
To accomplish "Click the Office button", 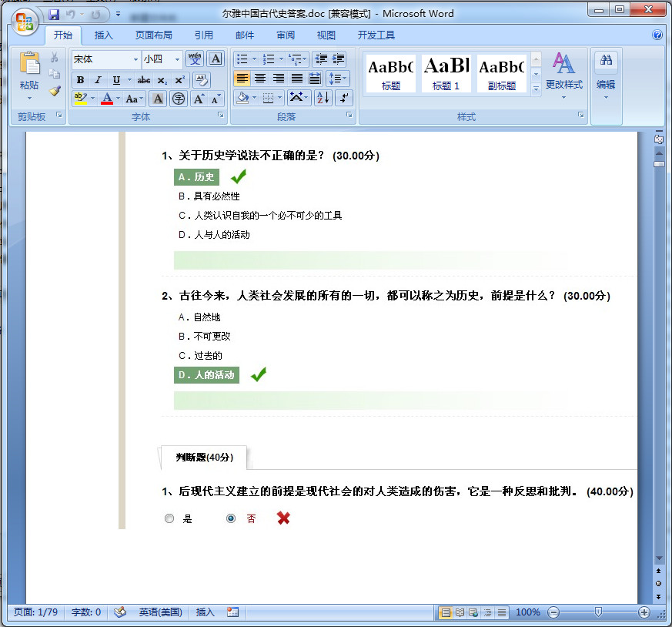I will pos(25,22).
